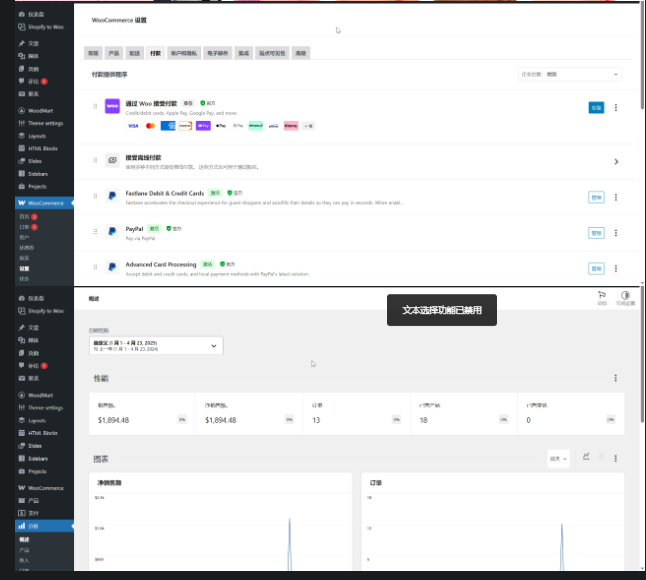Click the gross sales $1,894.48 card
Viewport: 646px width, 580px height.
coord(142,414)
